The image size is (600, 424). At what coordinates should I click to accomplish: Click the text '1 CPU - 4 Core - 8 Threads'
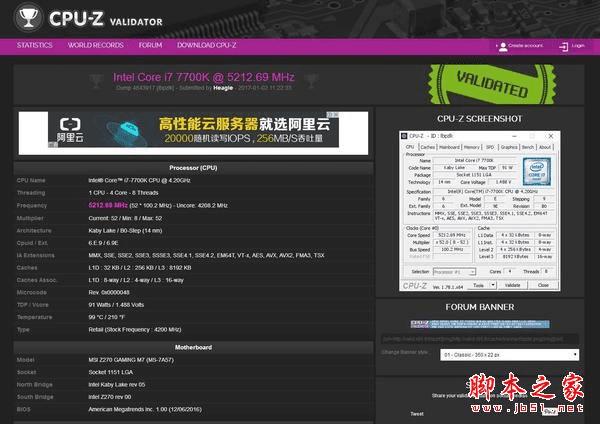tap(123, 192)
